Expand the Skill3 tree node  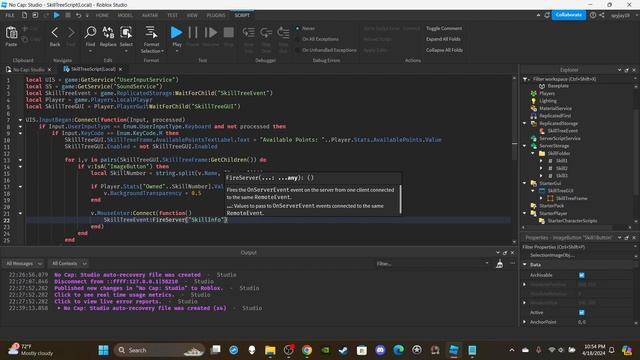pyautogui.click(x=541, y=176)
